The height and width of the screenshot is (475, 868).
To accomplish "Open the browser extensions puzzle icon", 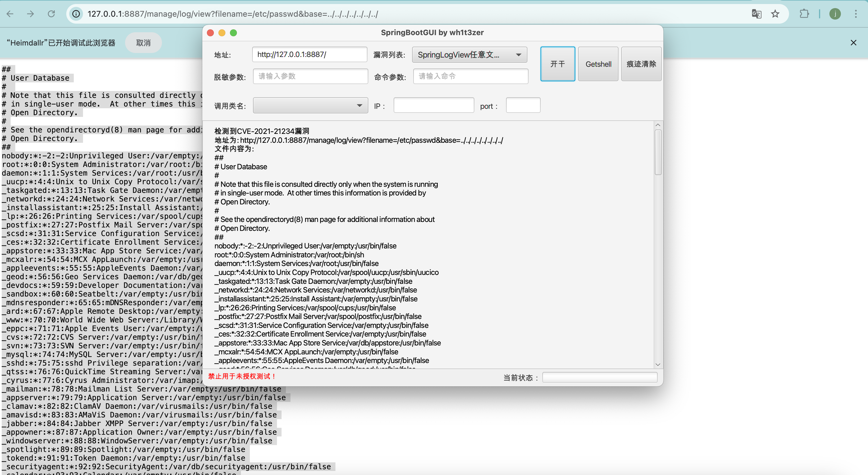I will (x=804, y=14).
